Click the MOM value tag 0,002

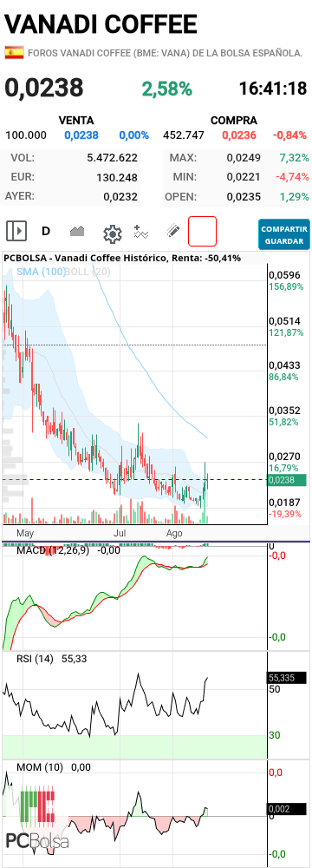click(287, 809)
